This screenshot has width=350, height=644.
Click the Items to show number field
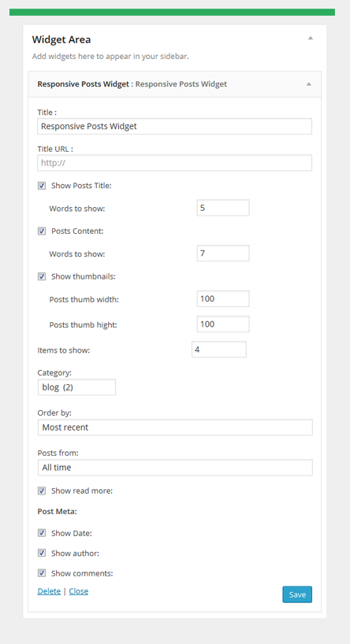coord(219,349)
